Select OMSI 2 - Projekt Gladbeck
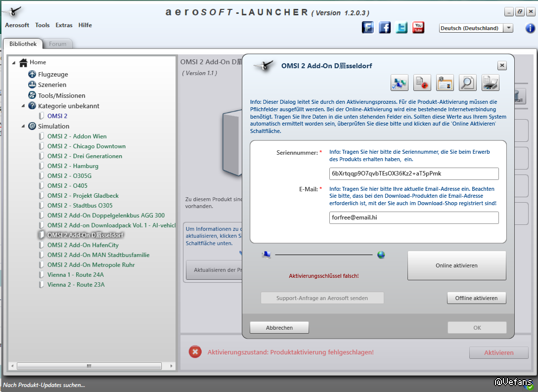Image resolution: width=538 pixels, height=392 pixels. pyautogui.click(x=83, y=195)
